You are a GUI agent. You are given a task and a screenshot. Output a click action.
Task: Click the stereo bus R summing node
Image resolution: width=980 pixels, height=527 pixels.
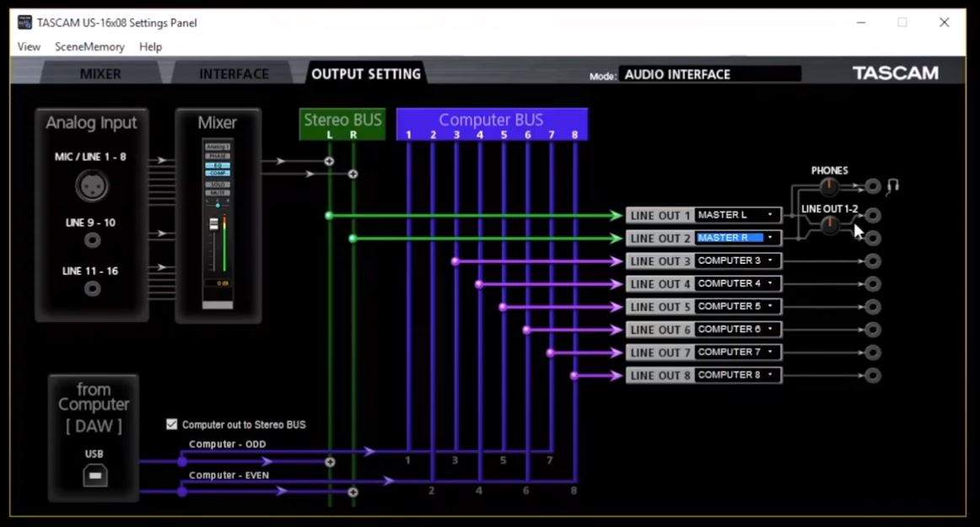click(x=353, y=174)
